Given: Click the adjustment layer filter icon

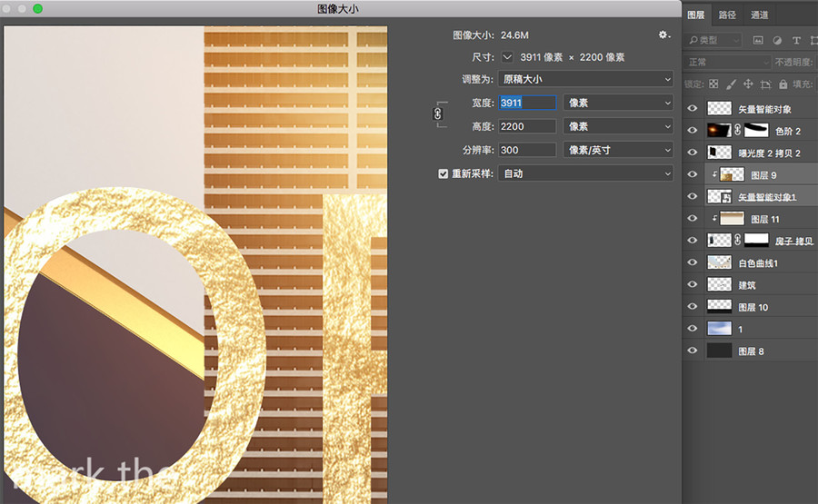Looking at the screenshot, I should (777, 40).
